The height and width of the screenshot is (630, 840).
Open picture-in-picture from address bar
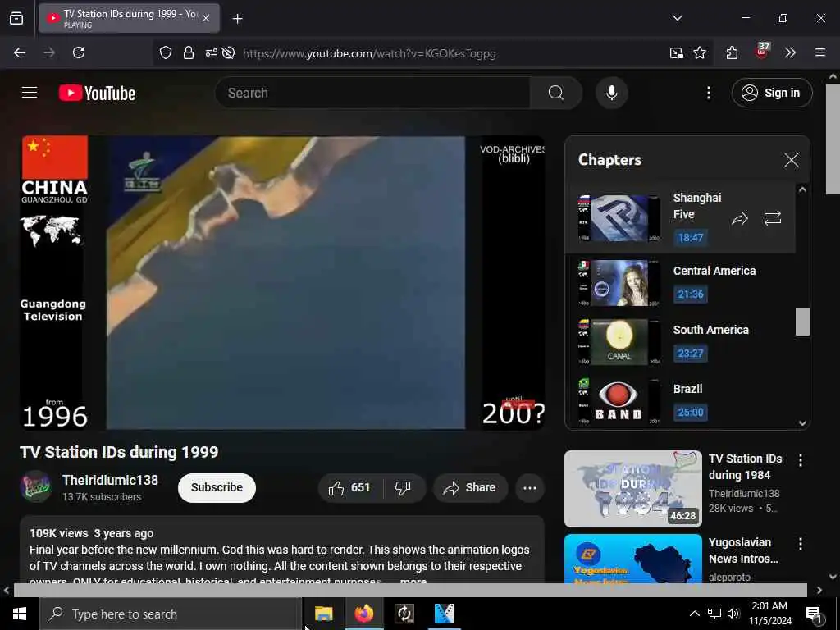[676, 52]
